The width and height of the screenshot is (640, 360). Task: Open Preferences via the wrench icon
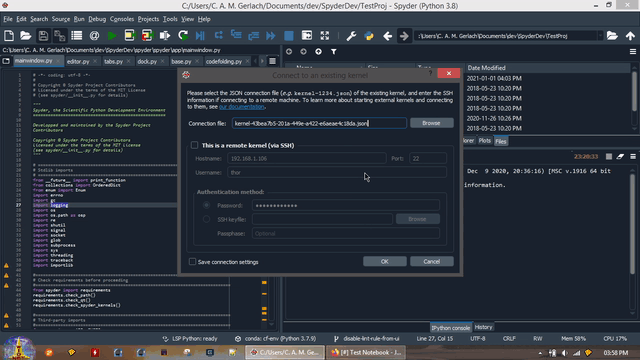point(351,36)
